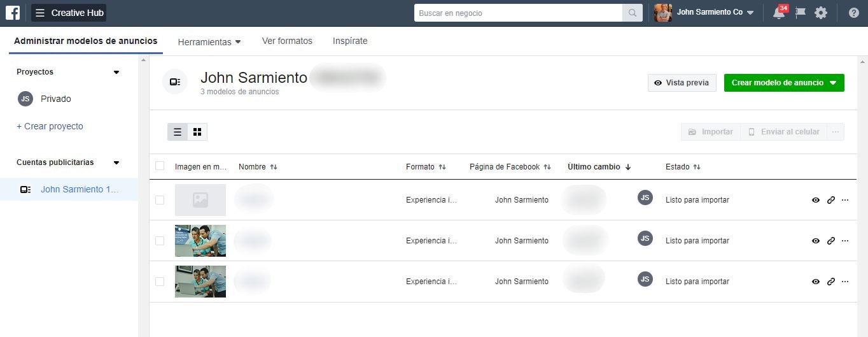The image size is (868, 337).
Task: Click the flag pages icon
Action: point(801,13)
